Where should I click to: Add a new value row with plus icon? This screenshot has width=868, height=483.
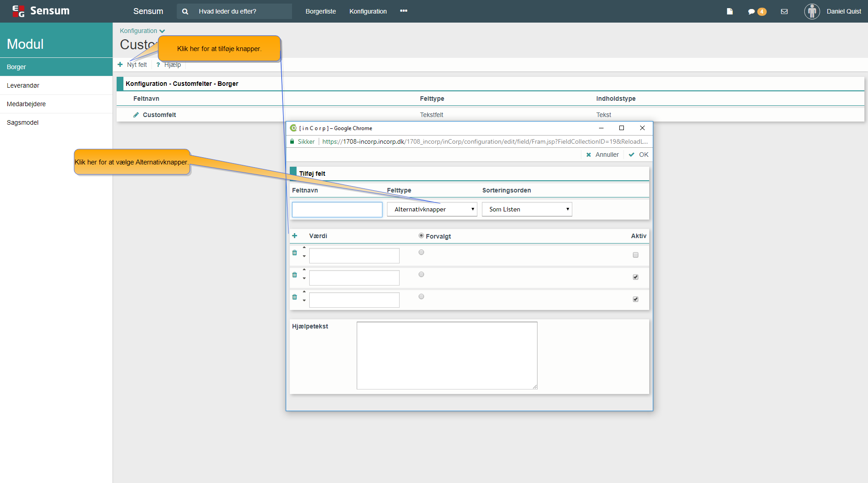(x=295, y=236)
